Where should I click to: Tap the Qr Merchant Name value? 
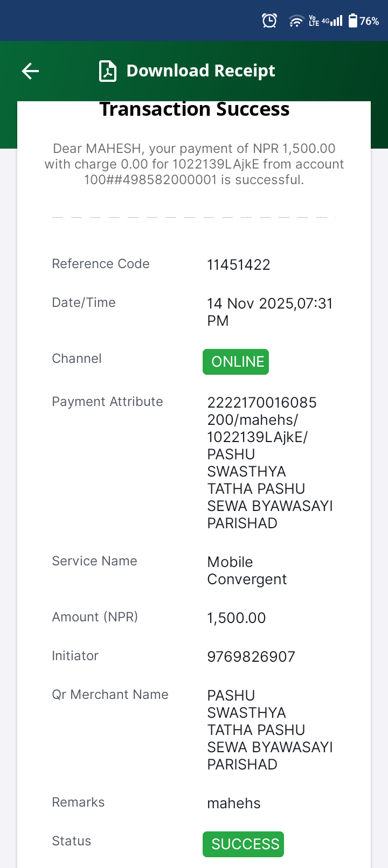click(x=270, y=730)
